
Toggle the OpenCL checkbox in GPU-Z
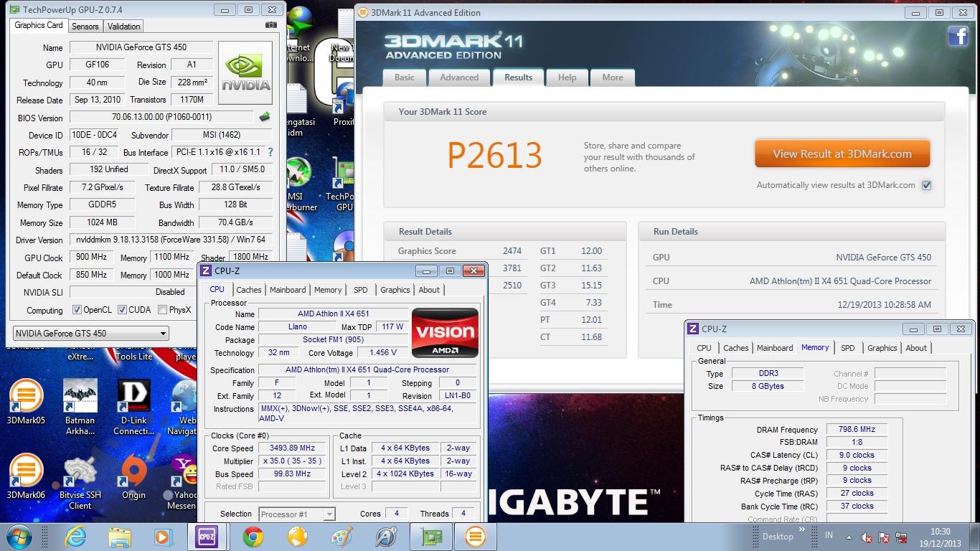(77, 310)
